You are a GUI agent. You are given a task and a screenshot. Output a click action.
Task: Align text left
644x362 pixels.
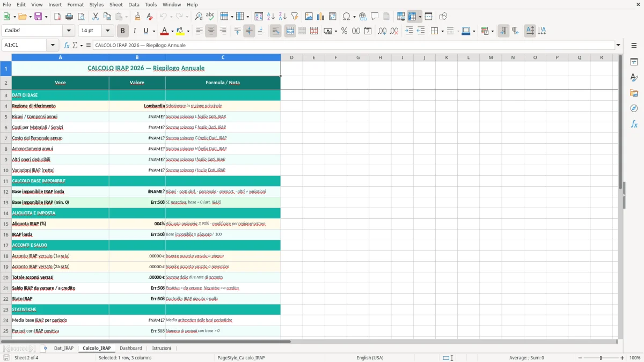(x=199, y=31)
